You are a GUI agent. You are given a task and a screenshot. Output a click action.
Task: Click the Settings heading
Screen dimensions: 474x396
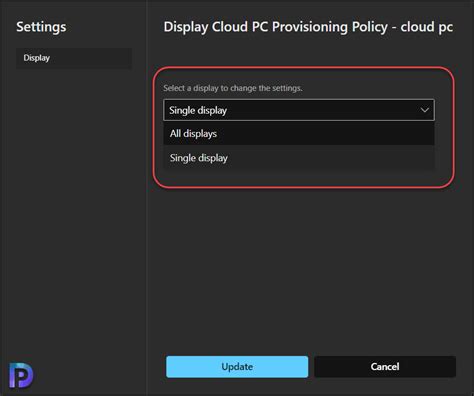point(41,27)
